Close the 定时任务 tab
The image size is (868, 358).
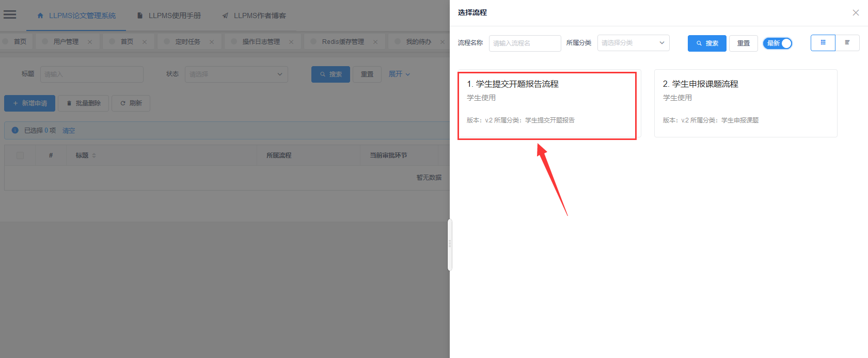pyautogui.click(x=212, y=42)
